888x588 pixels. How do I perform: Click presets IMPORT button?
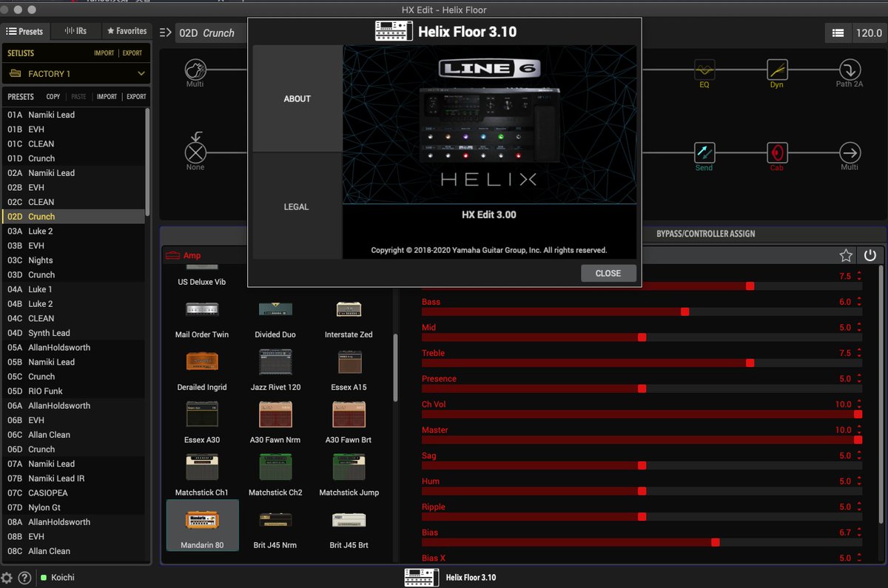(107, 97)
